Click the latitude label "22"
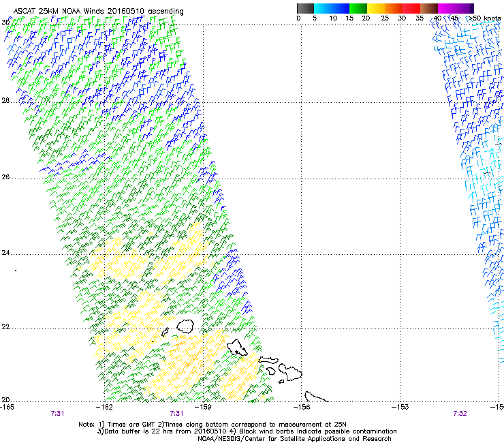Viewport: 504px width, 443px height. [5, 327]
